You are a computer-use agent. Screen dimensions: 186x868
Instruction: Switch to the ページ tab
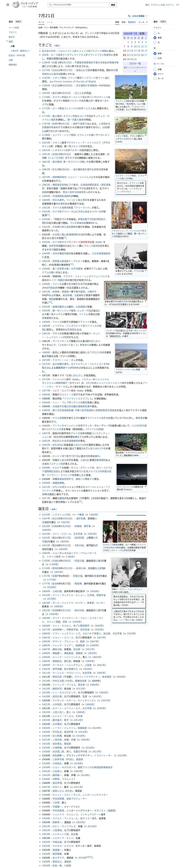tap(41, 22)
